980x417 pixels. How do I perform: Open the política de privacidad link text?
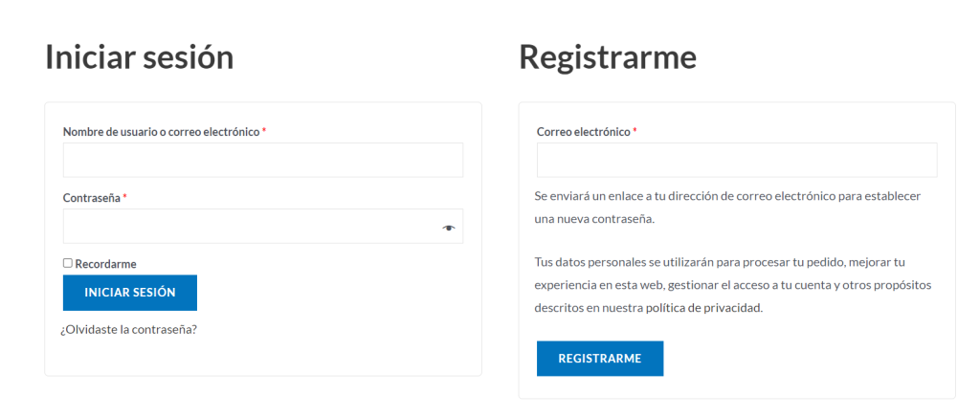click(x=710, y=308)
